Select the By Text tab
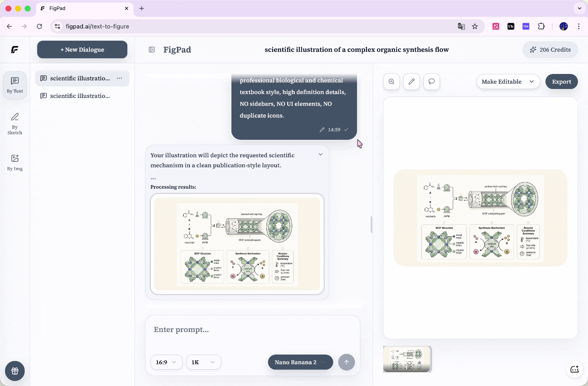This screenshot has height=386, width=588. [15, 85]
